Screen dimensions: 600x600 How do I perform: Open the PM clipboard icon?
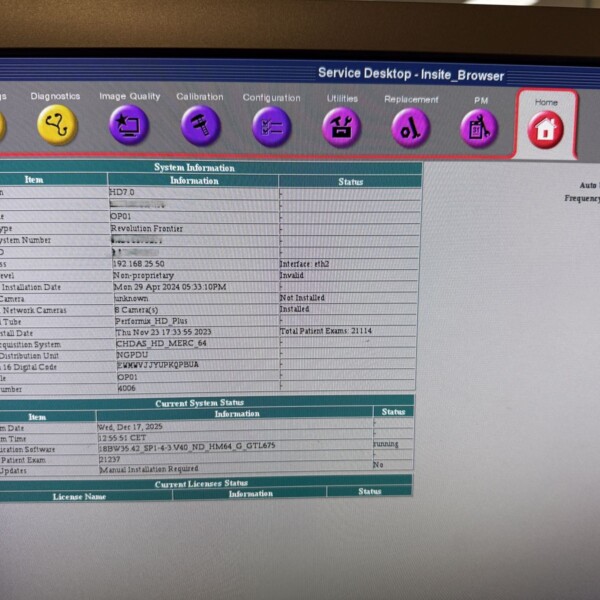(x=480, y=129)
